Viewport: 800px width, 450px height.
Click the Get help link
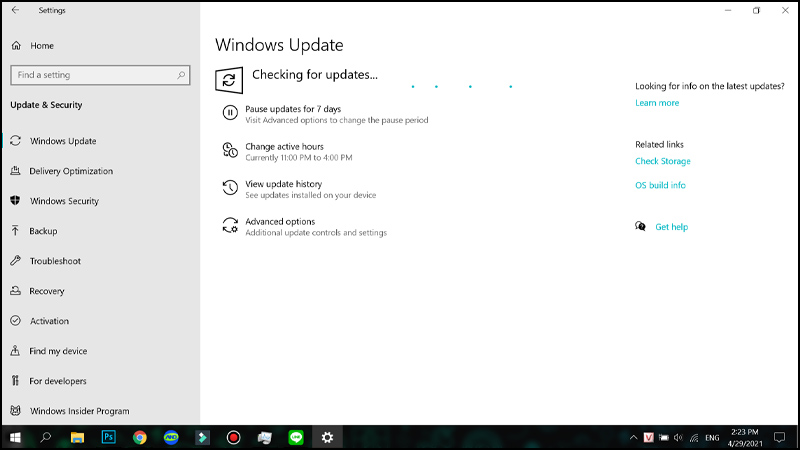671,227
